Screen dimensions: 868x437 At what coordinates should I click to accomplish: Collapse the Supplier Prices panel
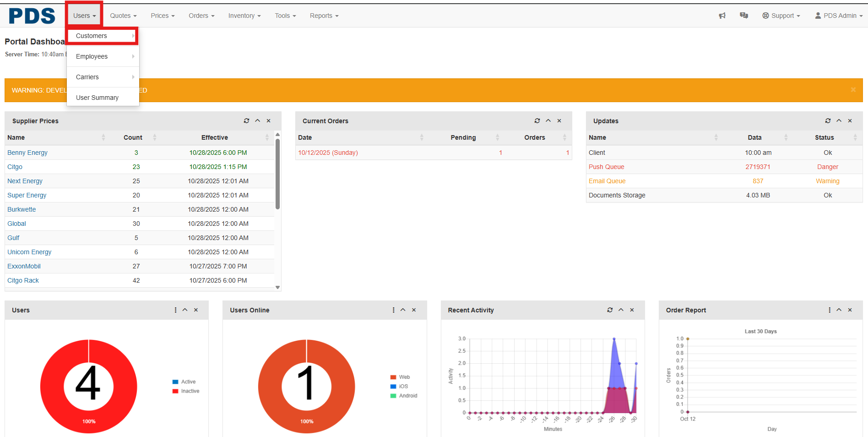click(x=258, y=121)
